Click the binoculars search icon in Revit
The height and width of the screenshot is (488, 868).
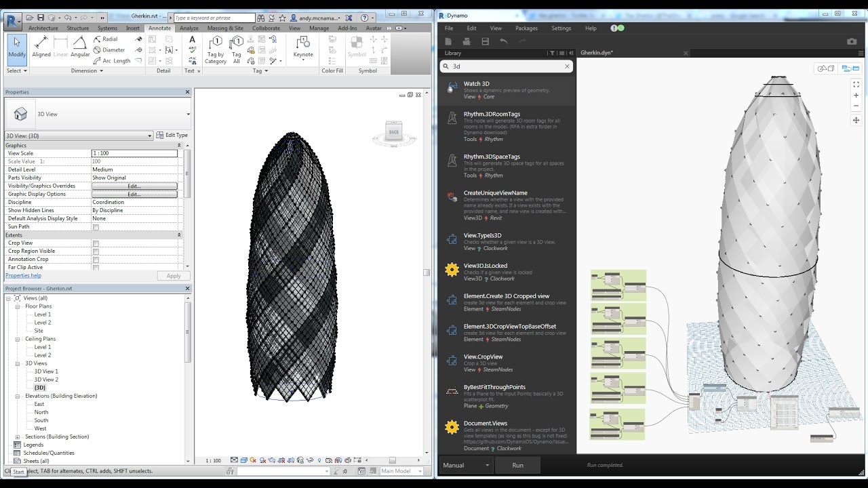point(262,18)
